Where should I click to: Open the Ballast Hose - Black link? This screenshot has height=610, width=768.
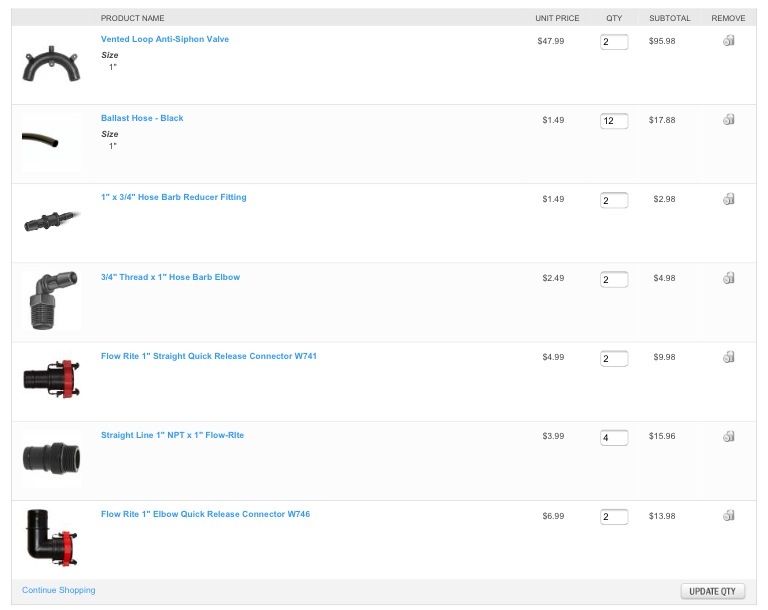[142, 118]
